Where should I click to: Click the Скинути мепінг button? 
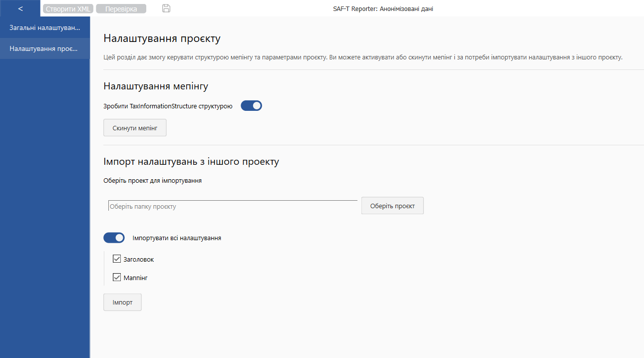point(135,128)
